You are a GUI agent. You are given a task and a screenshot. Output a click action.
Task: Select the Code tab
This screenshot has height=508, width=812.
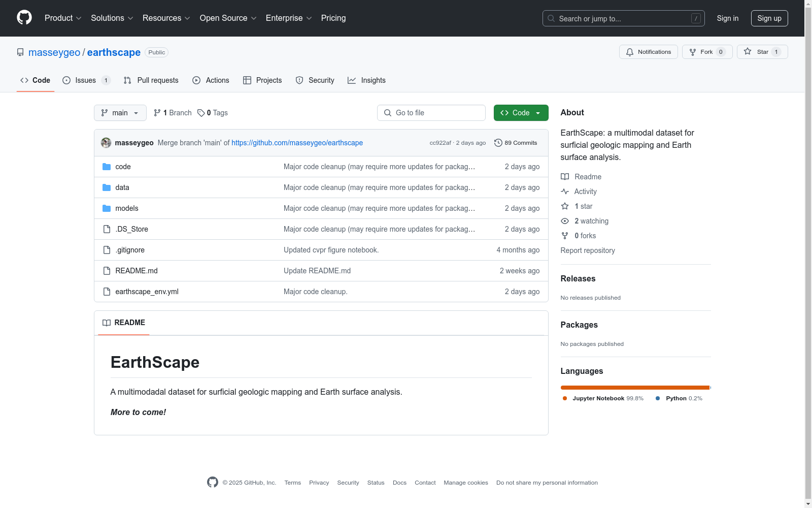coord(36,80)
